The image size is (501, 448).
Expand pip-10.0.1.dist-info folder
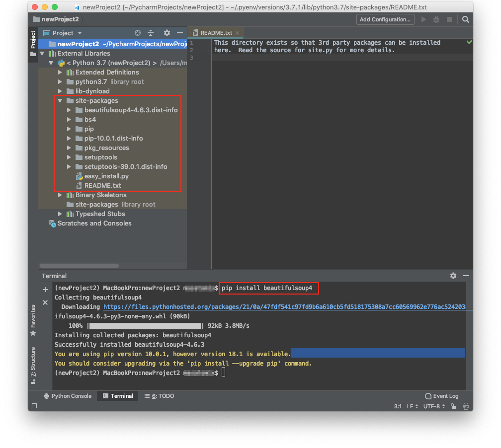pos(69,139)
